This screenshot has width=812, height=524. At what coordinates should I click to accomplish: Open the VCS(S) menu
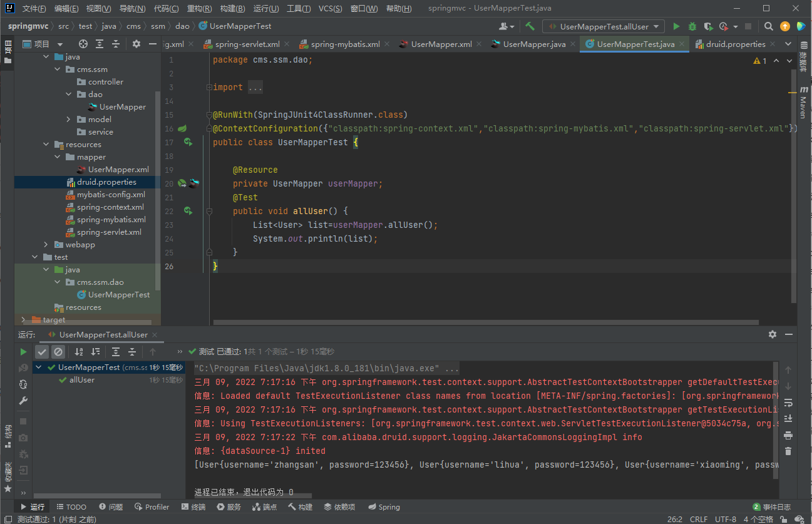tap(330, 9)
